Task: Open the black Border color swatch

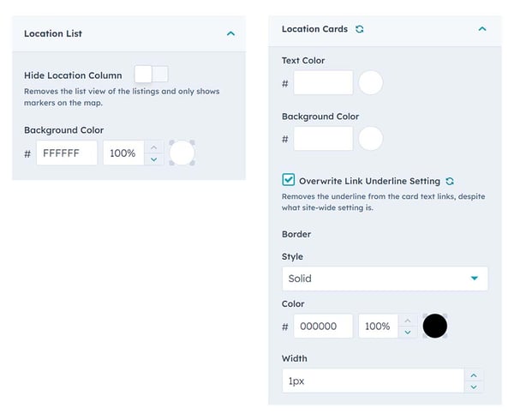Action: tap(435, 327)
